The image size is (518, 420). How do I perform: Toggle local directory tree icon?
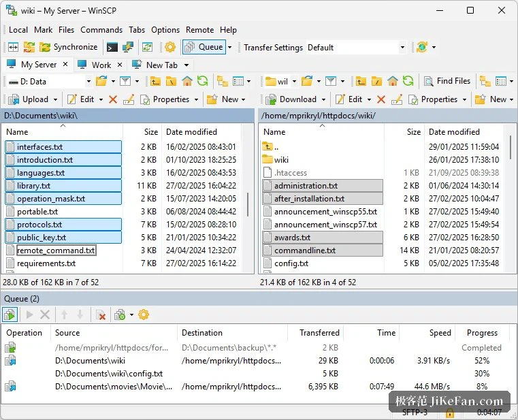(x=223, y=81)
